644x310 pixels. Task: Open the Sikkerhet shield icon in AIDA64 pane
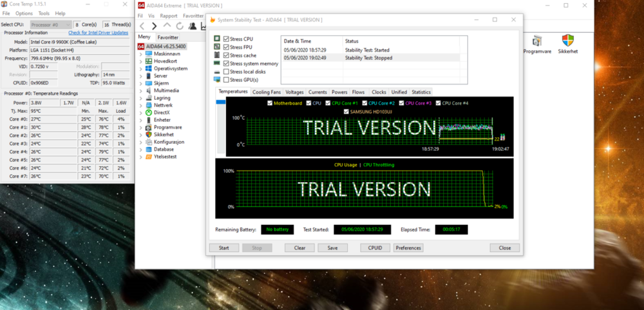click(x=568, y=41)
